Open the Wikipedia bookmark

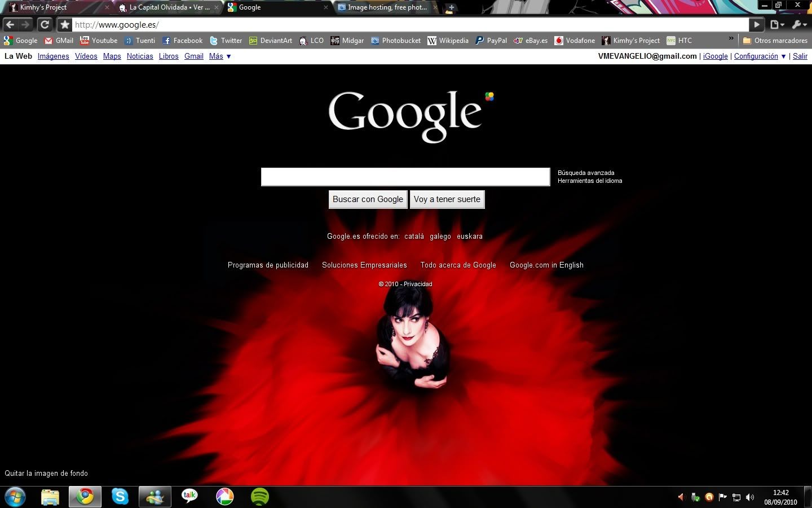point(448,41)
